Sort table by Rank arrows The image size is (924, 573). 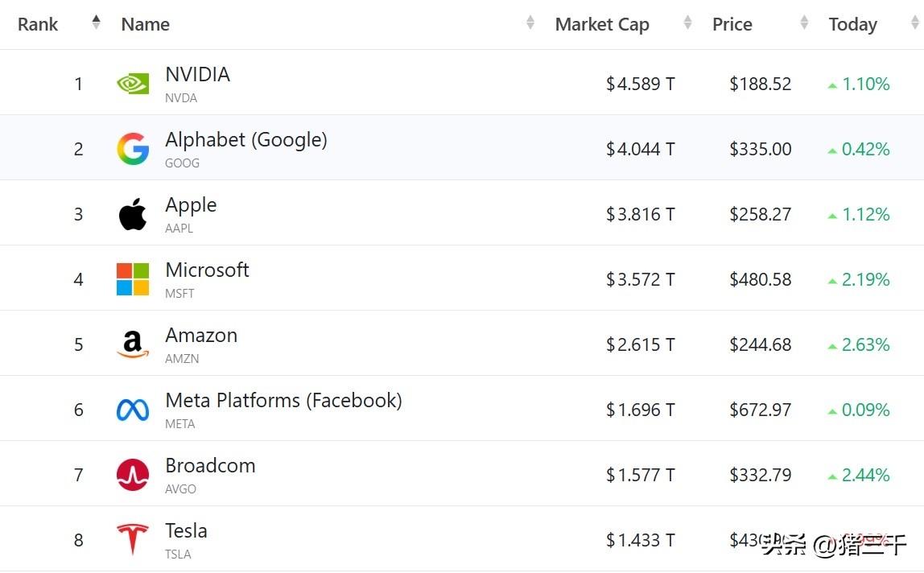97,23
